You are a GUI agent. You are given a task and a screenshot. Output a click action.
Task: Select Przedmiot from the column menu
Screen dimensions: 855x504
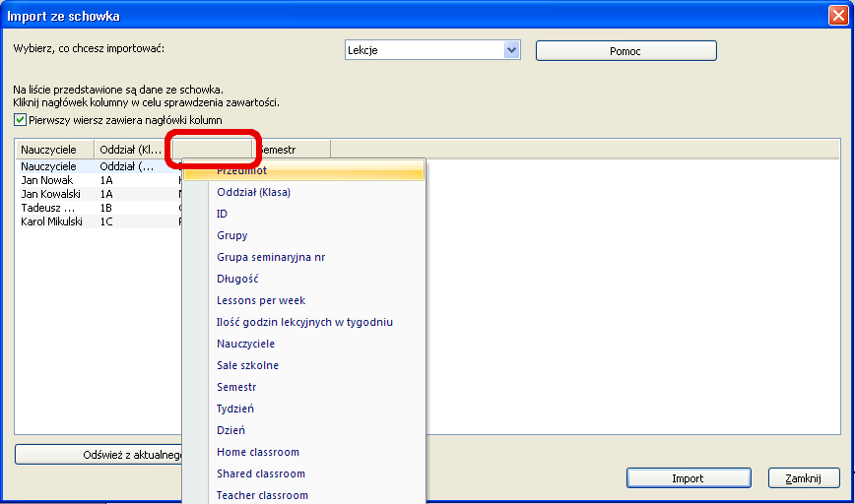click(241, 170)
